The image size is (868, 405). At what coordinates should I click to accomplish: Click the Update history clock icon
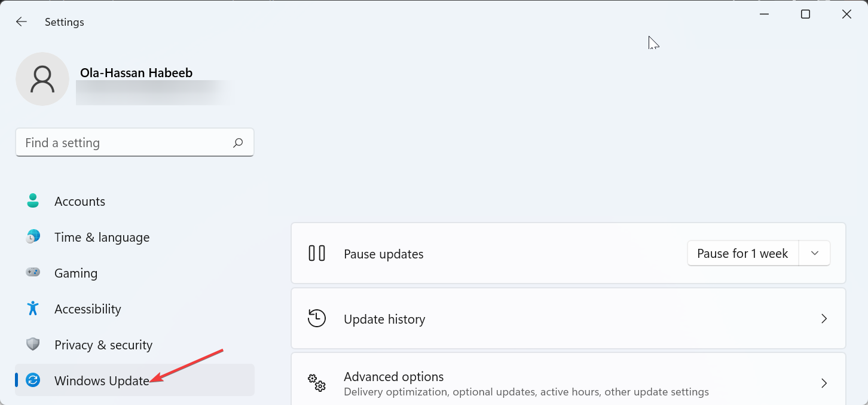(317, 318)
